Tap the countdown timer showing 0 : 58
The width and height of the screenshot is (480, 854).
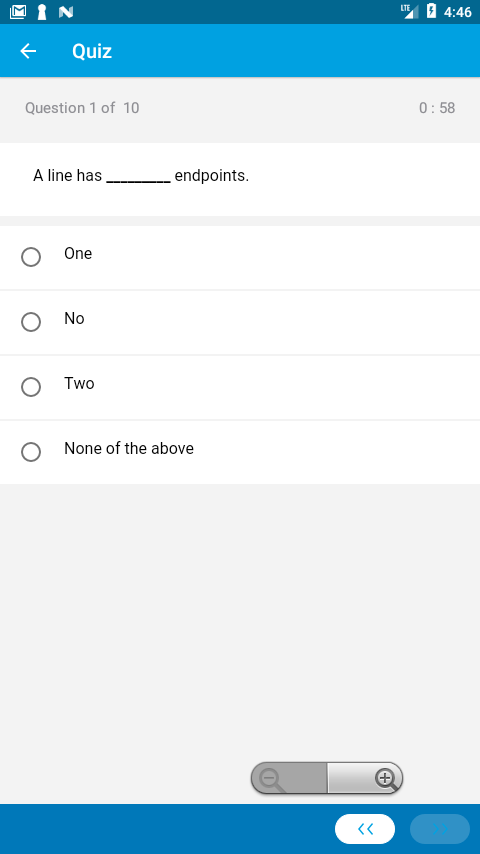pyautogui.click(x=437, y=108)
